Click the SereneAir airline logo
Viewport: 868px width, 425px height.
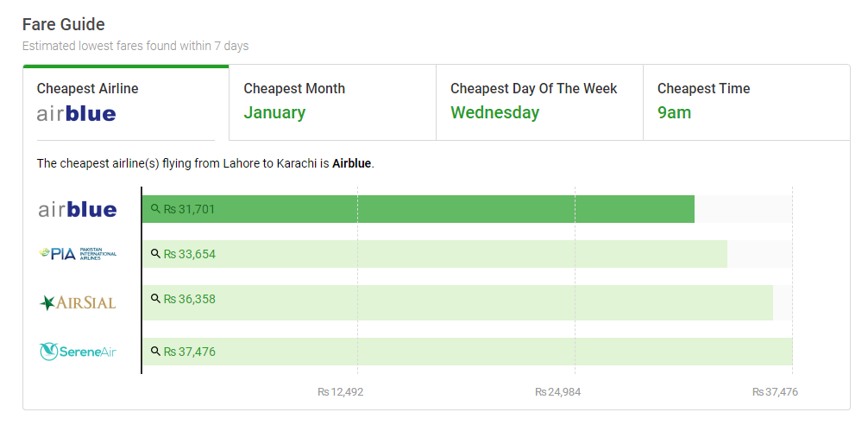(x=78, y=352)
